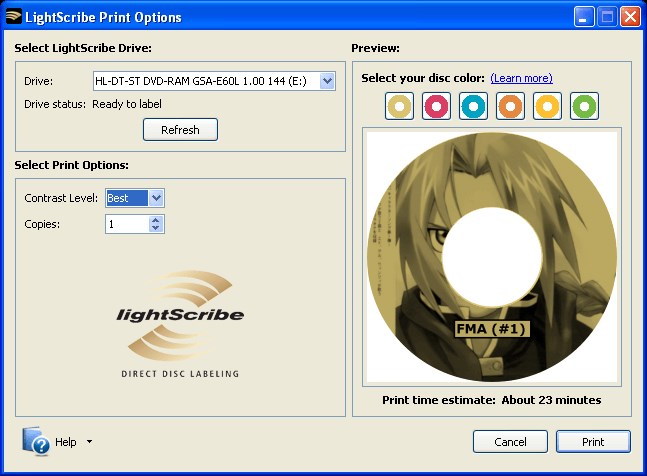Select the yellow disc color

pyautogui.click(x=547, y=106)
